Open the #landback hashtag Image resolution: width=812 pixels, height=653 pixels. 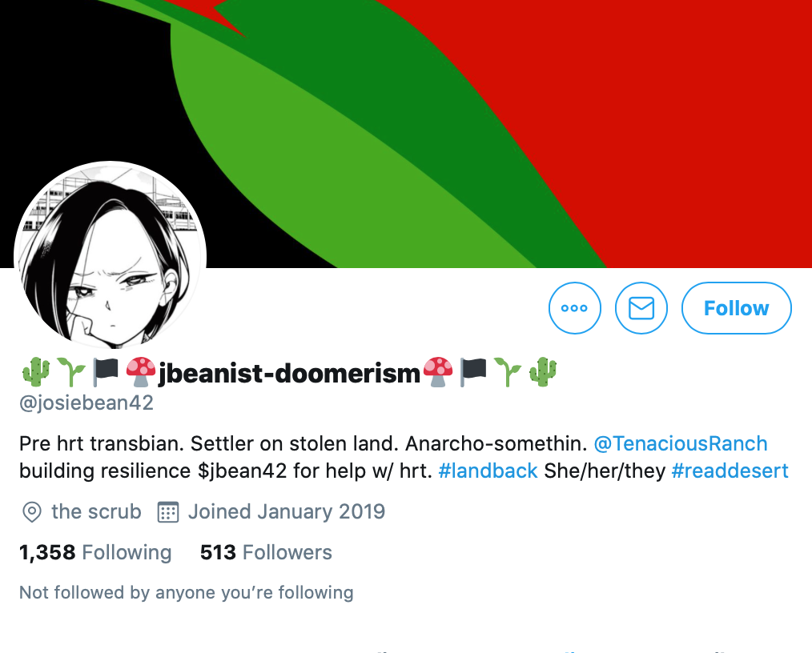(488, 471)
